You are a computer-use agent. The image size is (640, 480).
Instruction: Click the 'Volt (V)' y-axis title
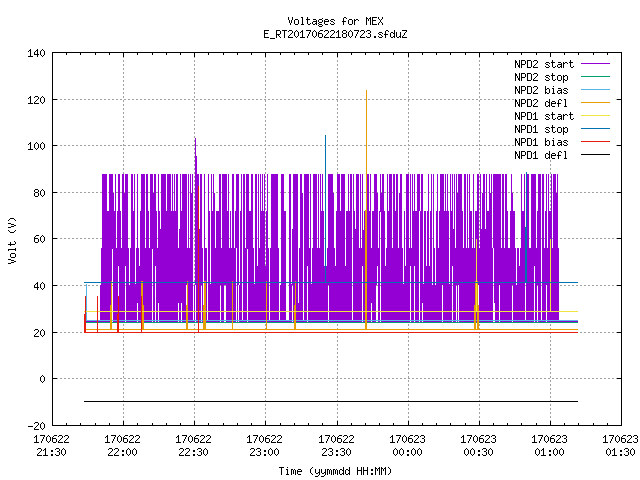pos(13,240)
